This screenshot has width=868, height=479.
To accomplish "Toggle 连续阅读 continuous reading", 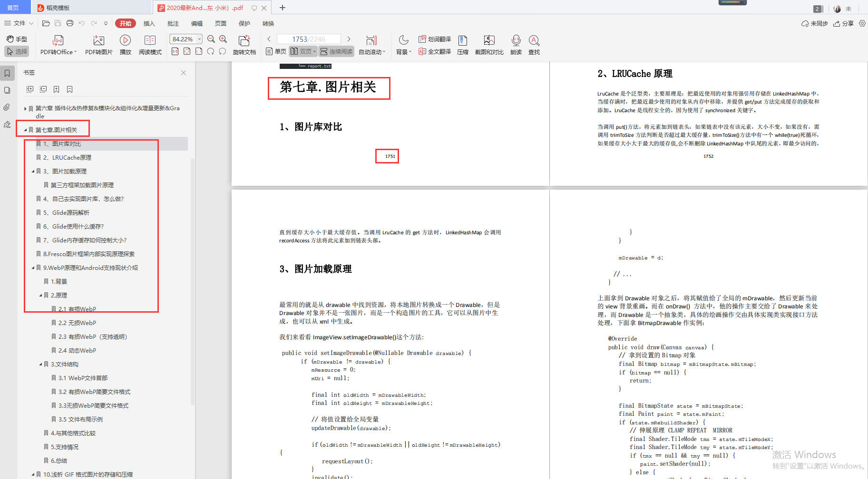I will pos(336,51).
